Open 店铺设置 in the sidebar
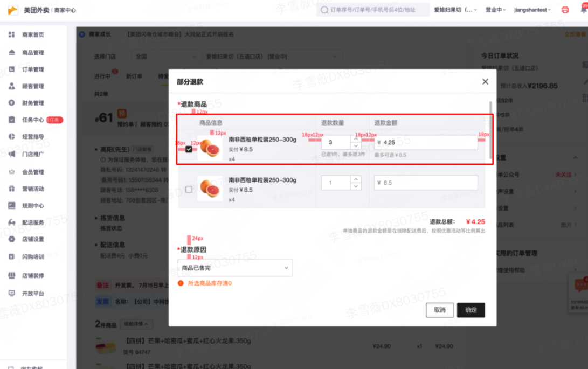Image resolution: width=588 pixels, height=369 pixels. tap(33, 239)
